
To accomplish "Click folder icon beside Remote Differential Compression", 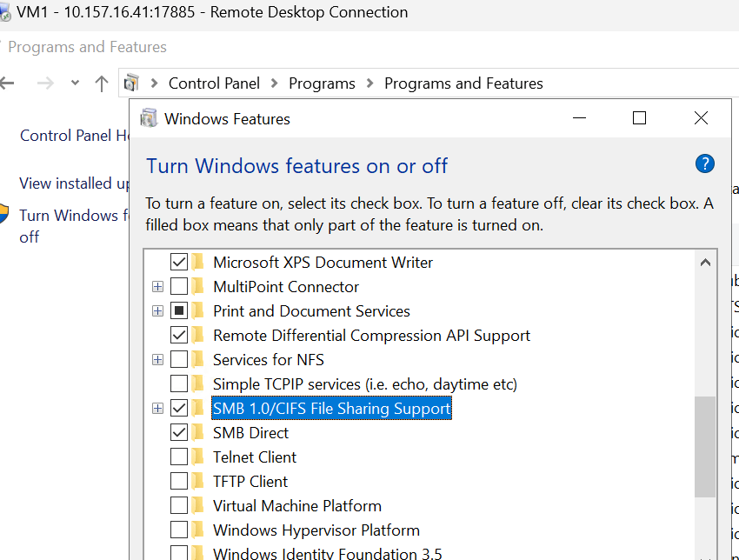I will tap(198, 335).
